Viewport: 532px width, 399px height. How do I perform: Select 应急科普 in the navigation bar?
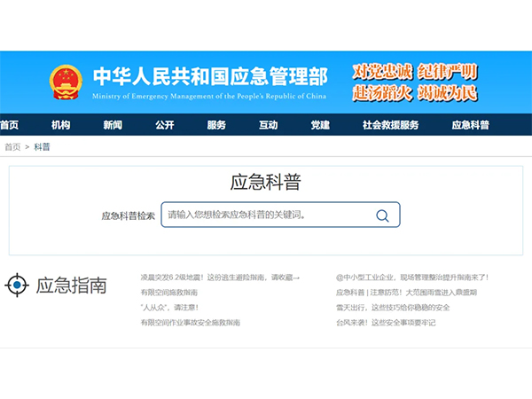[471, 125]
